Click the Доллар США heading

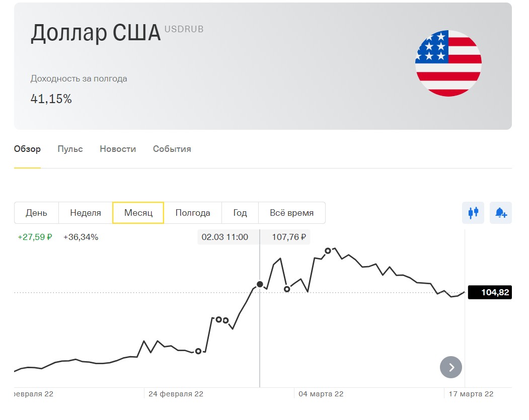click(x=96, y=33)
